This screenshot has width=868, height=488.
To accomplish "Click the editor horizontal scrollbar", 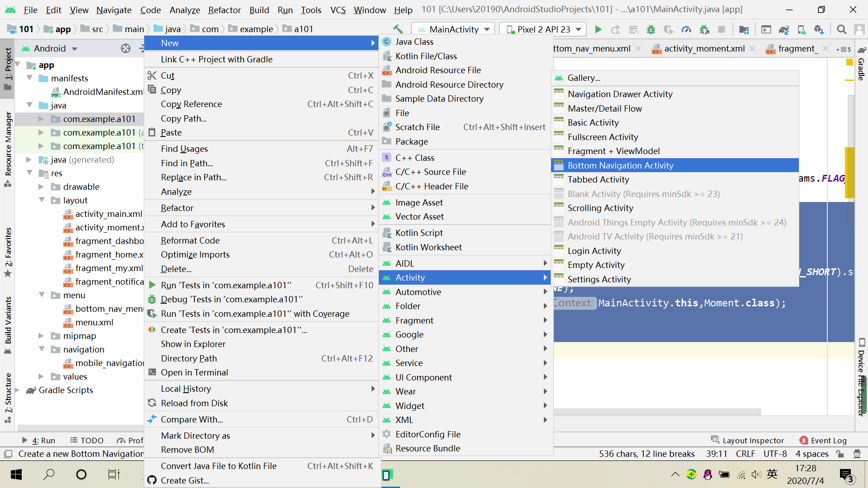I will [x=657, y=412].
